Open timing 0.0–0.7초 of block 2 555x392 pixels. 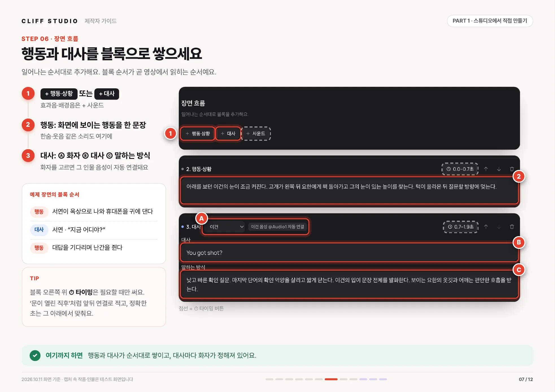pos(460,169)
